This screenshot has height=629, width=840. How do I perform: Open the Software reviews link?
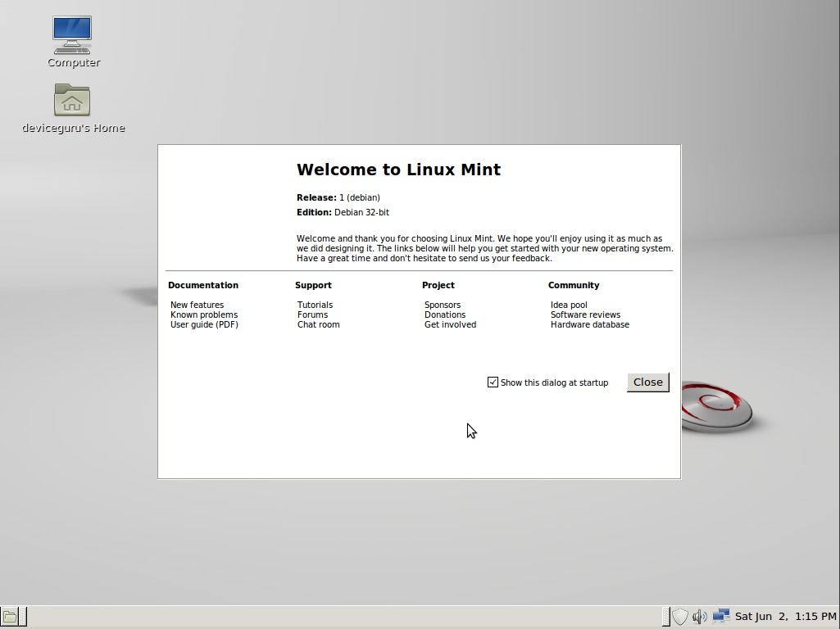click(585, 314)
